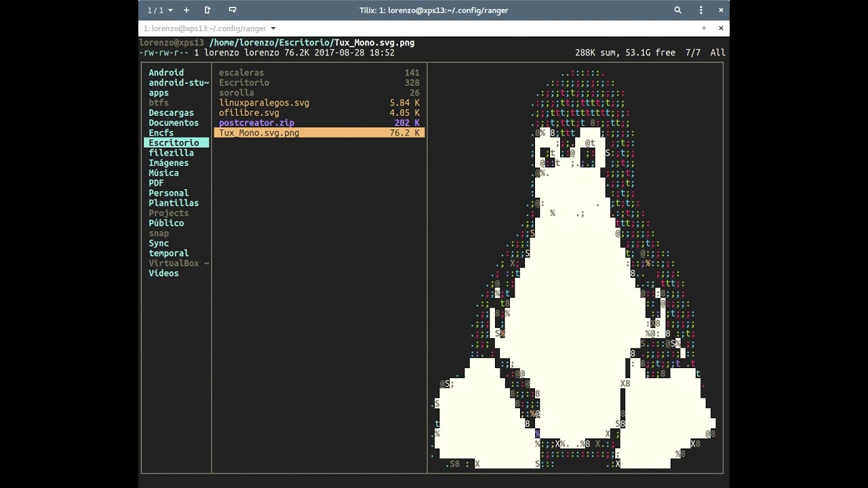
Task: Select the escaleras entry in middle column
Action: (319, 73)
